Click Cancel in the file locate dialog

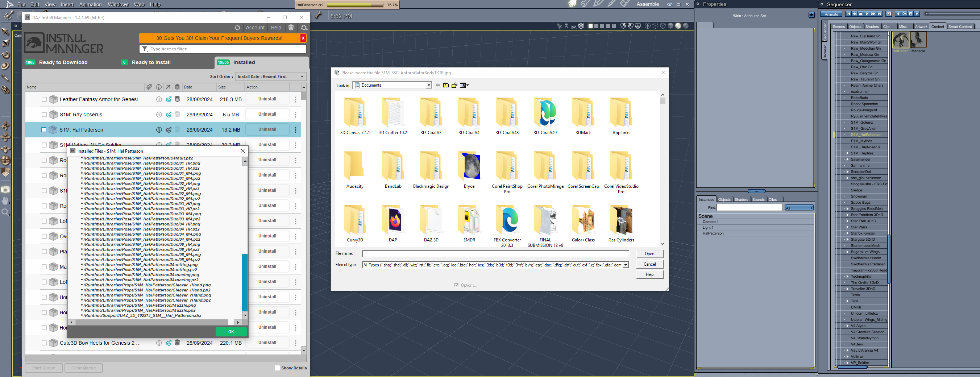(649, 264)
